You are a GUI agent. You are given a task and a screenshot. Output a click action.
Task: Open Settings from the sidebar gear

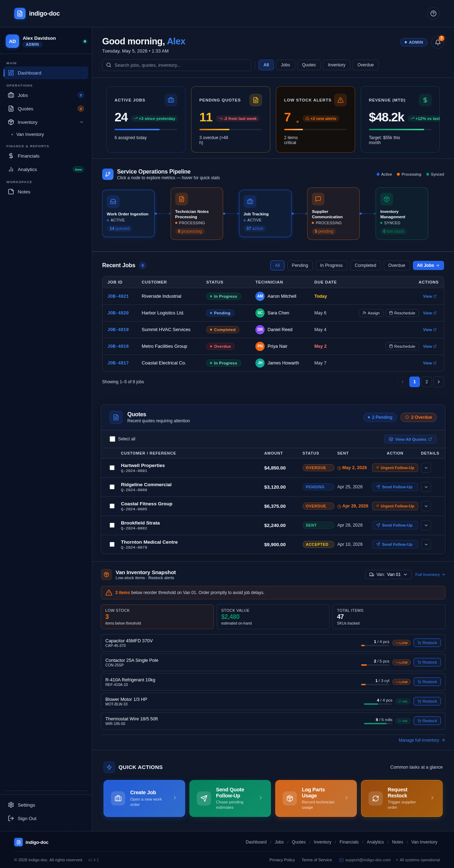[46, 805]
